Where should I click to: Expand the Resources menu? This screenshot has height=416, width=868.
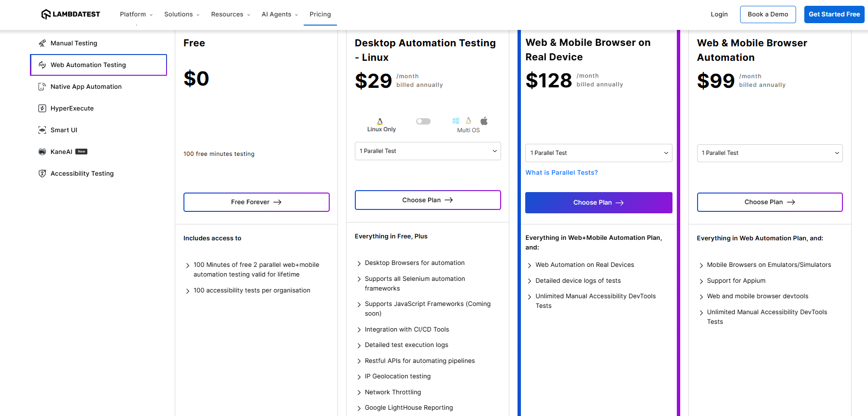230,14
